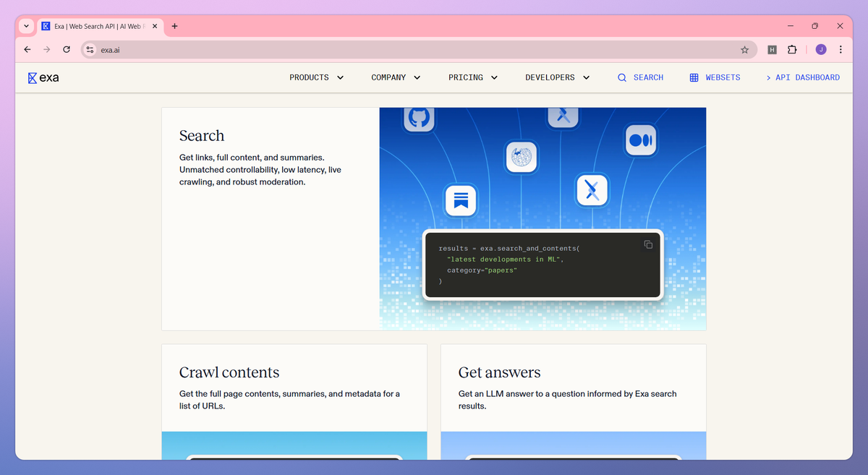Click the bookmark-style Substack icon
Viewport: 868px width, 475px height.
click(x=460, y=200)
